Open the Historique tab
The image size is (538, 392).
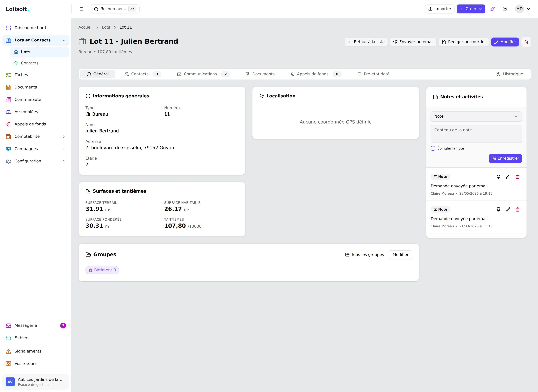click(510, 74)
